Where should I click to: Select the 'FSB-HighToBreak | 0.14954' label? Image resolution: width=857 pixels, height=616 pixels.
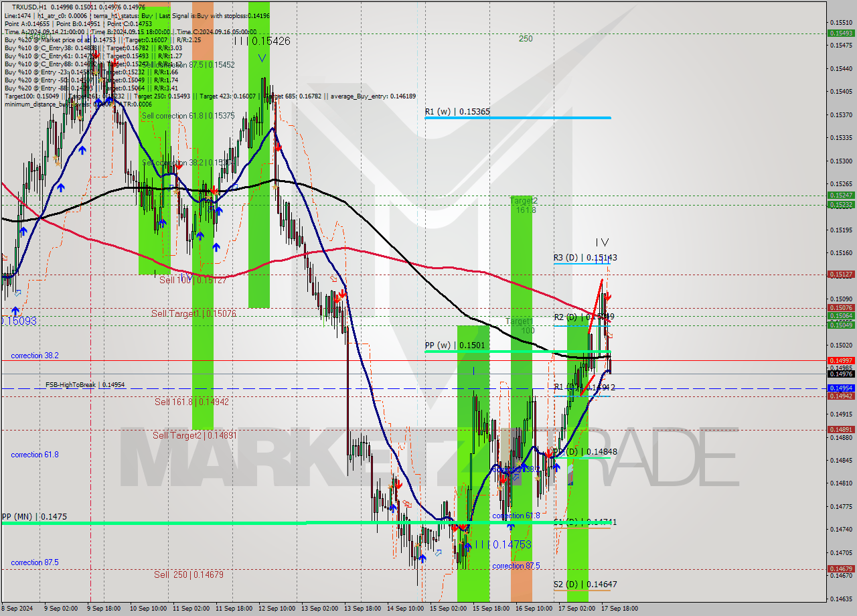tap(85, 385)
